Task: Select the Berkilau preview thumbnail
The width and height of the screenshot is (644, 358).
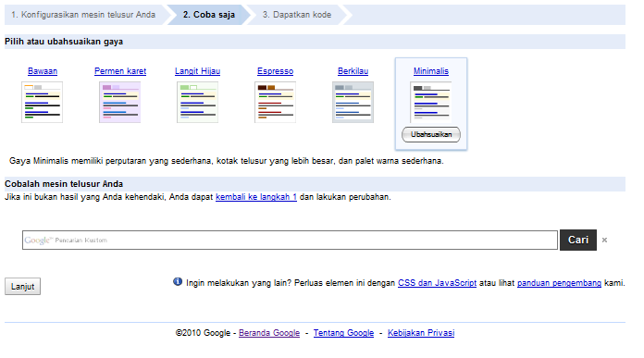Action: (353, 103)
